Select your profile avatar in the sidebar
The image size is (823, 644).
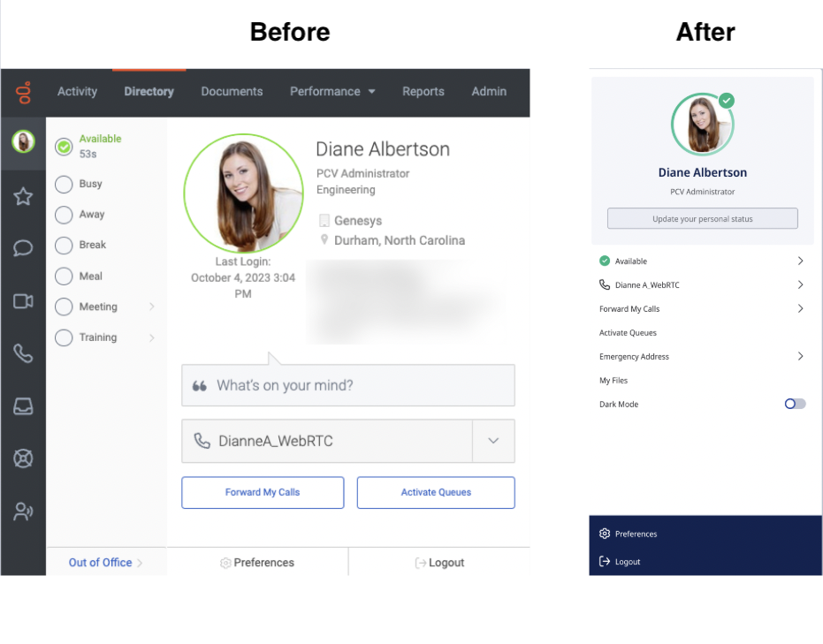(x=22, y=142)
